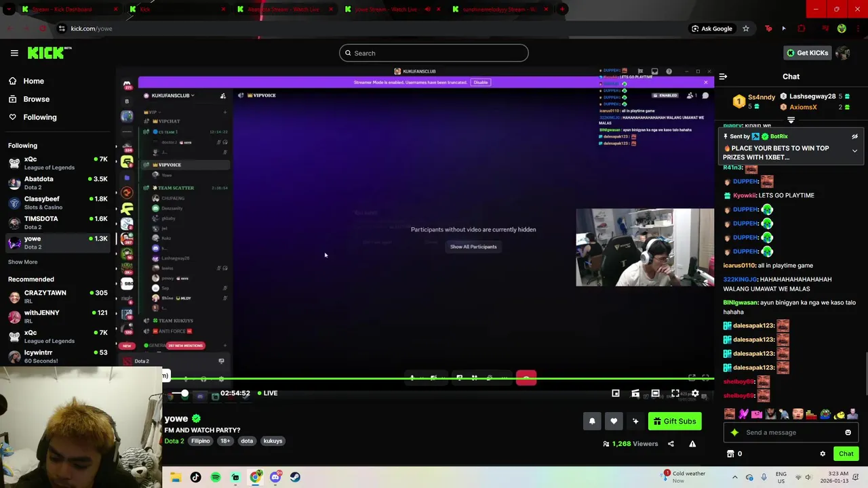Share the stream via share icon
This screenshot has height=488, width=868.
tap(671, 444)
